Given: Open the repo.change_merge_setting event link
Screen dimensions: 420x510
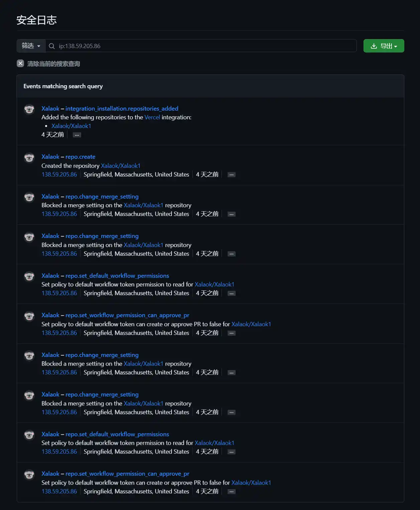Looking at the screenshot, I should click(x=102, y=197).
